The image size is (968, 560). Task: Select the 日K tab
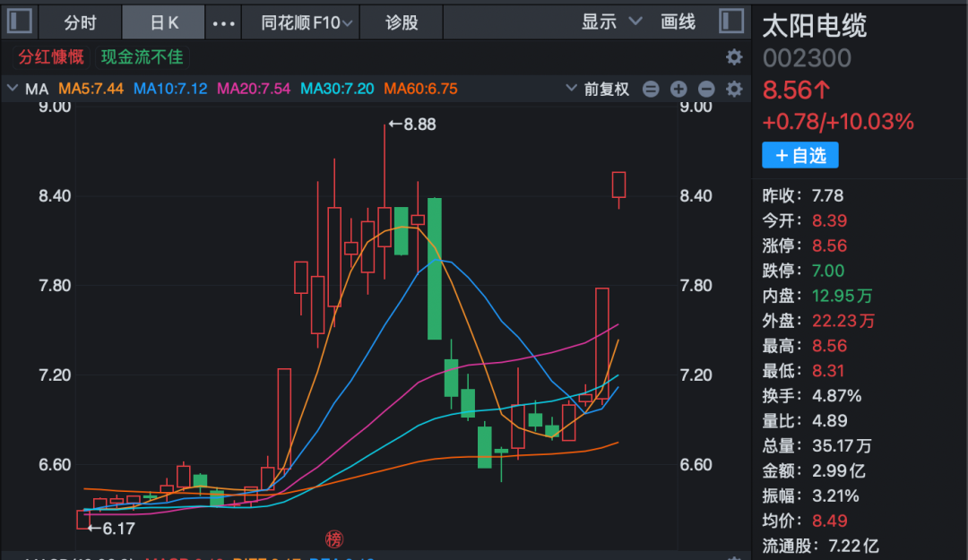(x=164, y=22)
